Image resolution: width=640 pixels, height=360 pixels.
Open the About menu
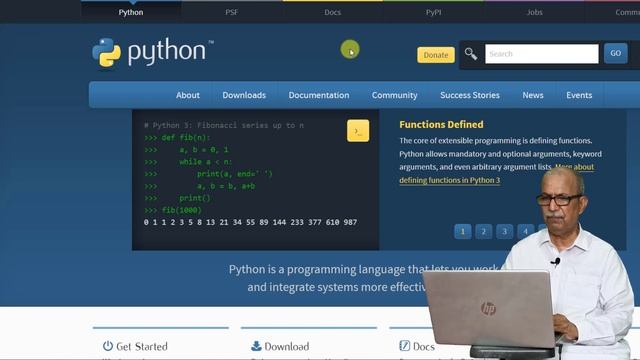(188, 95)
